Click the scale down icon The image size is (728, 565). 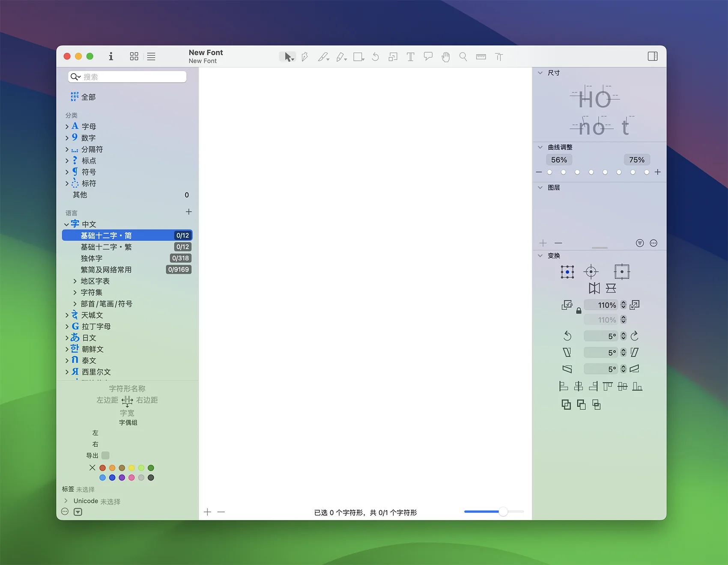567,305
